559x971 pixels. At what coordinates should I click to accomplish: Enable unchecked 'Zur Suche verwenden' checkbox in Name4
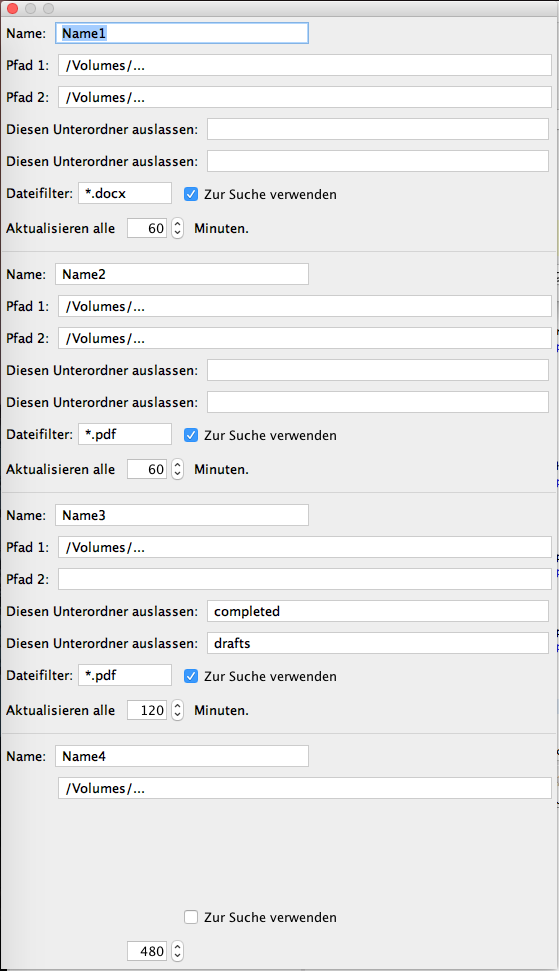click(191, 917)
